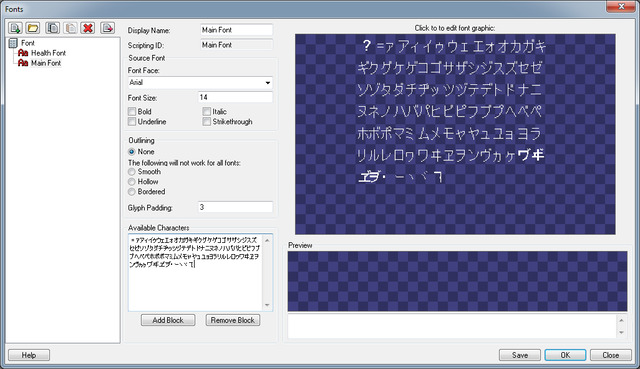Click the font graphic to edit it
640x369 pixels.
point(455,134)
